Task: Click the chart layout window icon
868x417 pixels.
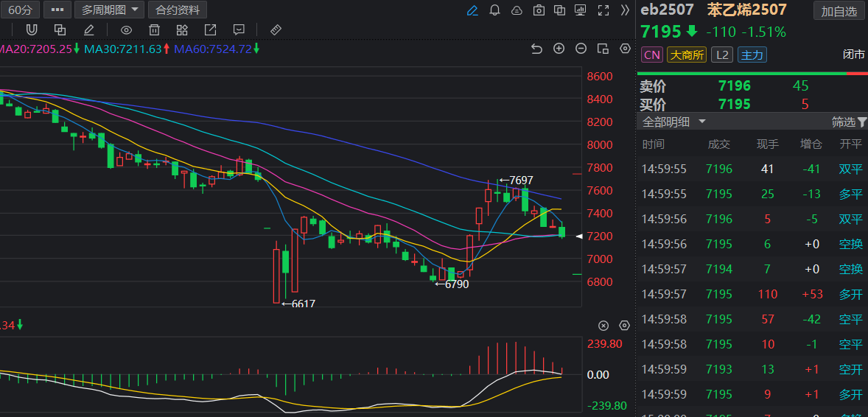Action: tap(603, 49)
